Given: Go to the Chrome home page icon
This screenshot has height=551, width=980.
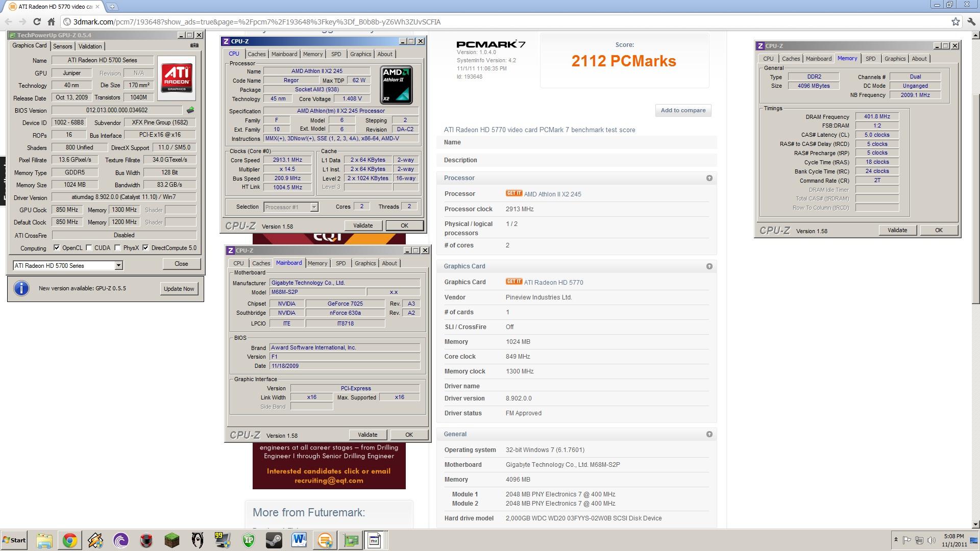Looking at the screenshot, I should tap(51, 21).
